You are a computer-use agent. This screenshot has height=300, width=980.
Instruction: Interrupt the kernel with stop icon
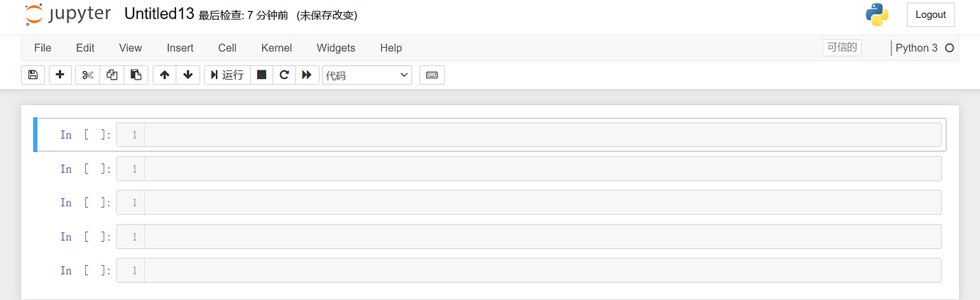click(261, 75)
